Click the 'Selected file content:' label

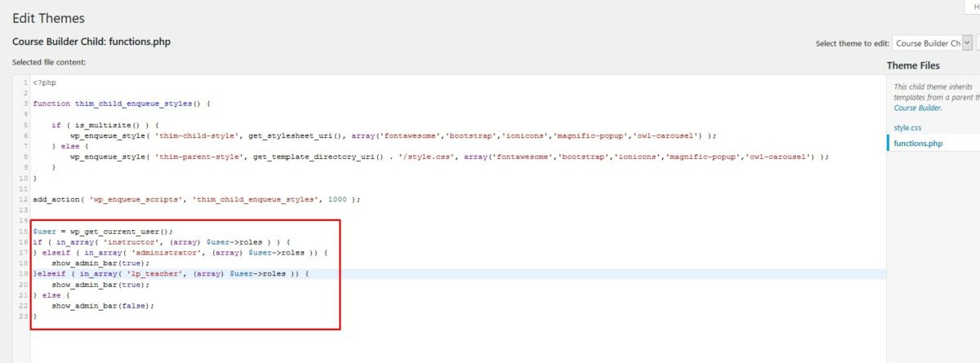click(x=49, y=62)
